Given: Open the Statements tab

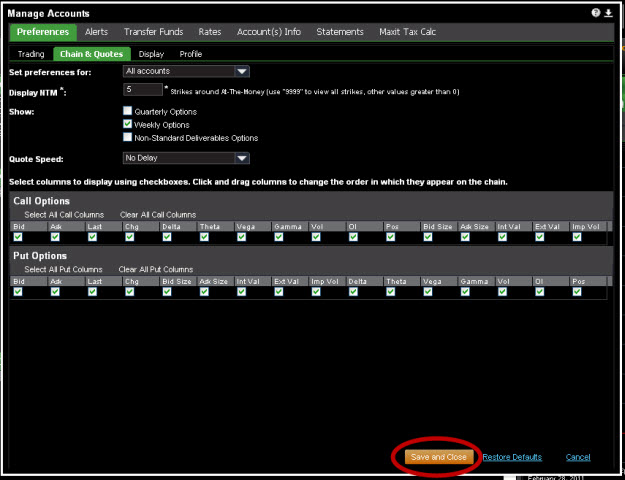Looking at the screenshot, I should tap(340, 32).
